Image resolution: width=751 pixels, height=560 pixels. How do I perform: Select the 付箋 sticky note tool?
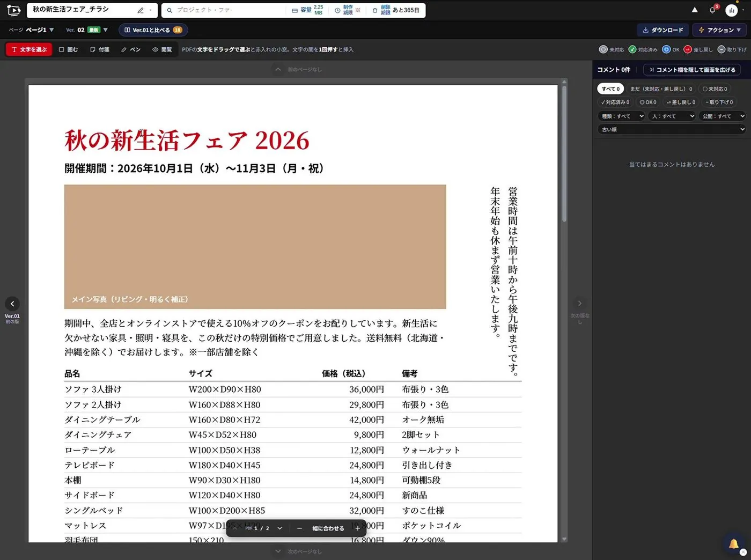[x=100, y=49]
